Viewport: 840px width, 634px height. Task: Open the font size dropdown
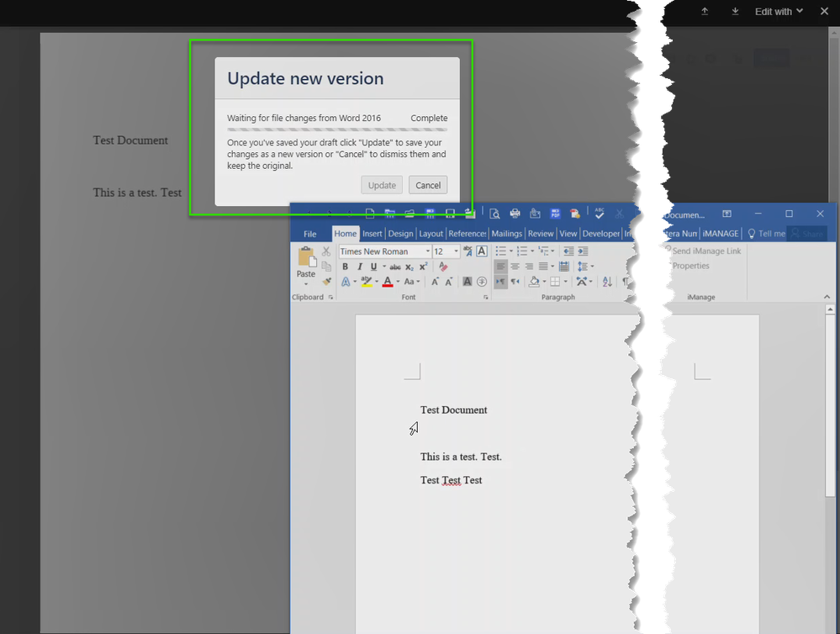pos(456,250)
